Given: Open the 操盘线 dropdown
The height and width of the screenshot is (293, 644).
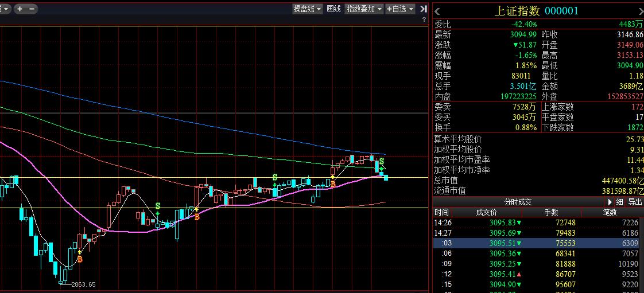Looking at the screenshot, I should pyautogui.click(x=307, y=9).
